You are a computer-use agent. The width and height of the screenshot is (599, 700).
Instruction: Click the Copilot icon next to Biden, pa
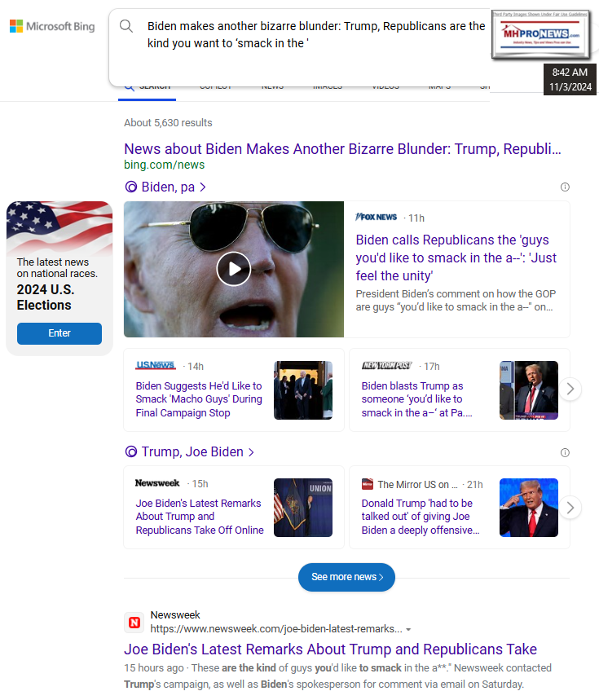(130, 187)
